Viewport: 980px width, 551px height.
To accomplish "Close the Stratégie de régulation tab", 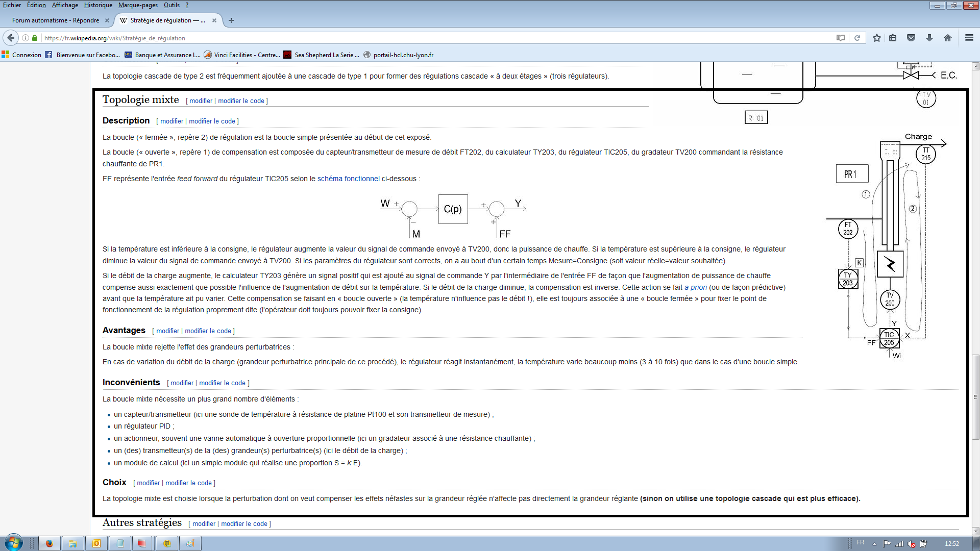I will point(214,20).
